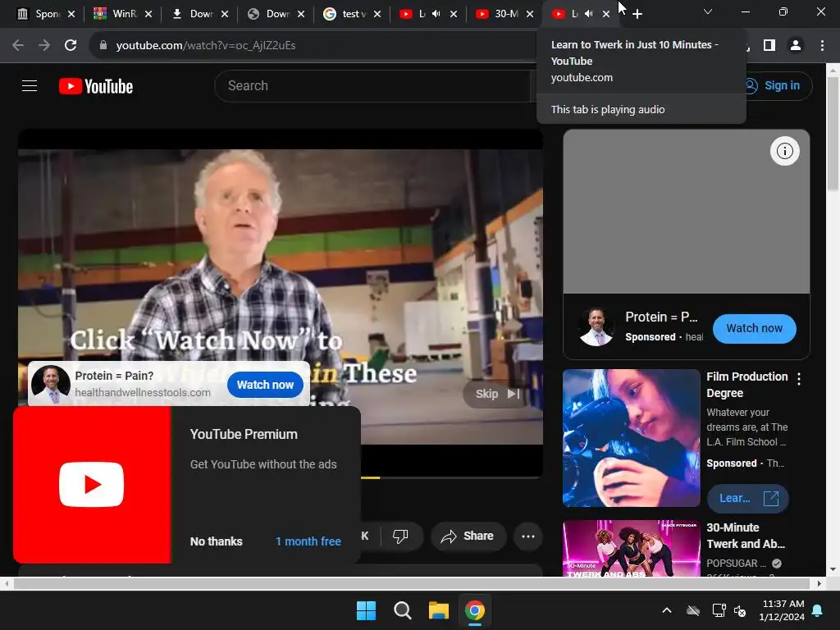Reload the current YouTube page
This screenshot has width=840, height=630.
click(71, 46)
